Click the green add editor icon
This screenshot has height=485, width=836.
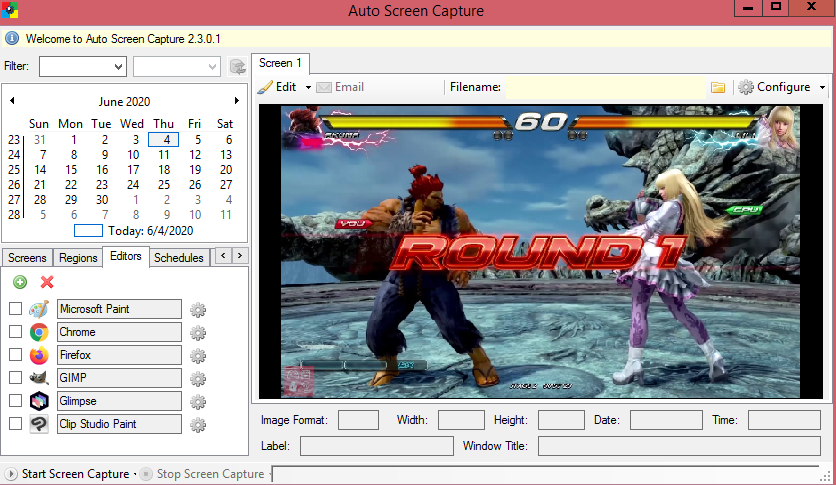pos(20,282)
